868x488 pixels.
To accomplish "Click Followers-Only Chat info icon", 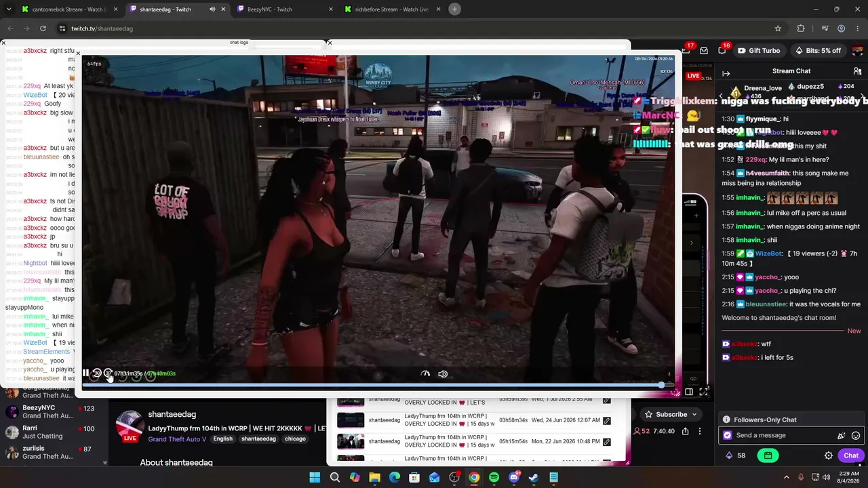I will click(726, 420).
